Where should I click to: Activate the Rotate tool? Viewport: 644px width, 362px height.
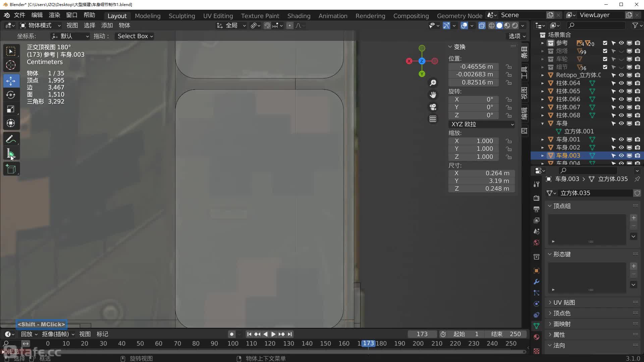[11, 95]
